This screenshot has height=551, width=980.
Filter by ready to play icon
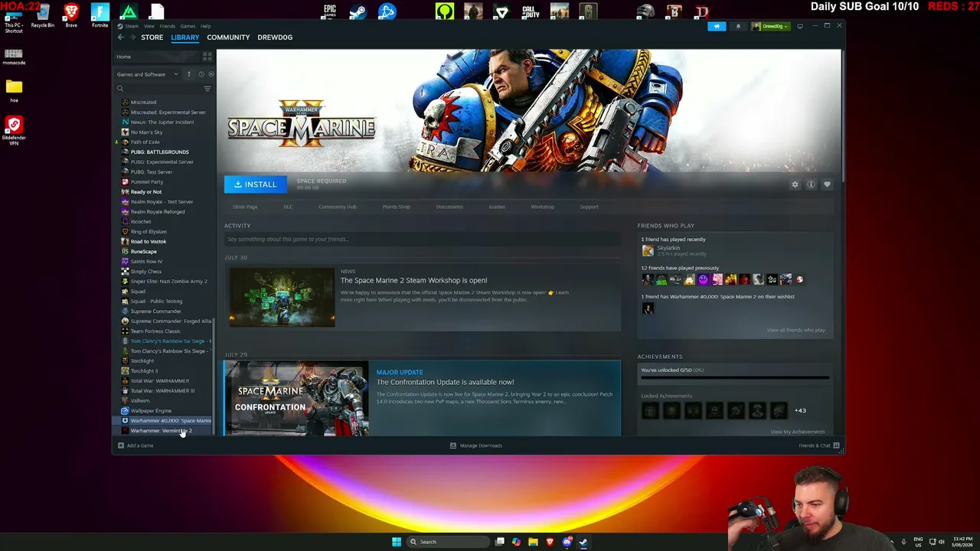tap(211, 74)
